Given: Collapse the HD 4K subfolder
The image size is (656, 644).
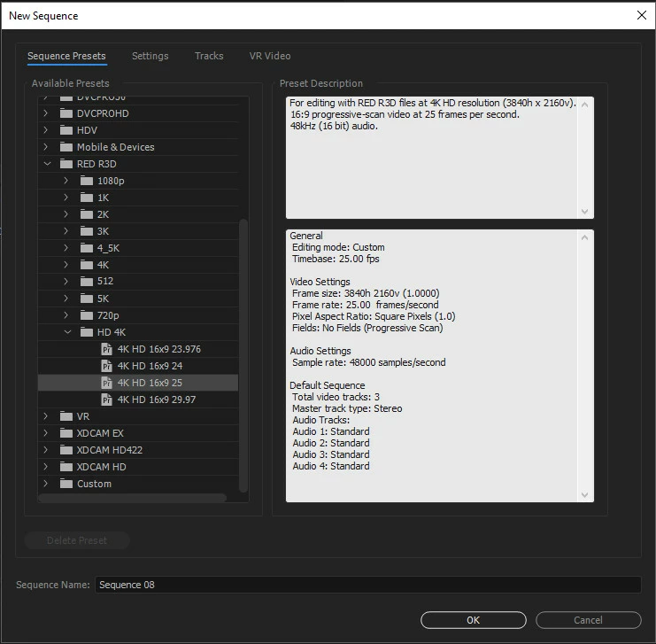Looking at the screenshot, I should pos(67,332).
